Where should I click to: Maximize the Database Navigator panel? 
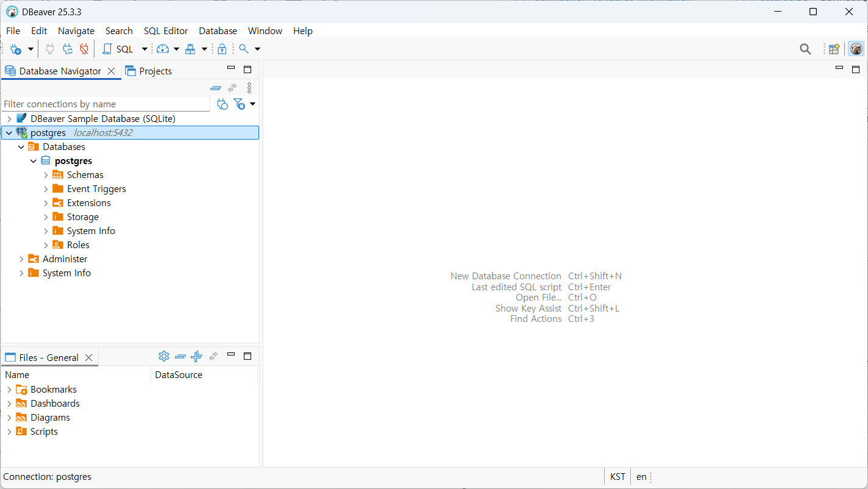coord(247,70)
